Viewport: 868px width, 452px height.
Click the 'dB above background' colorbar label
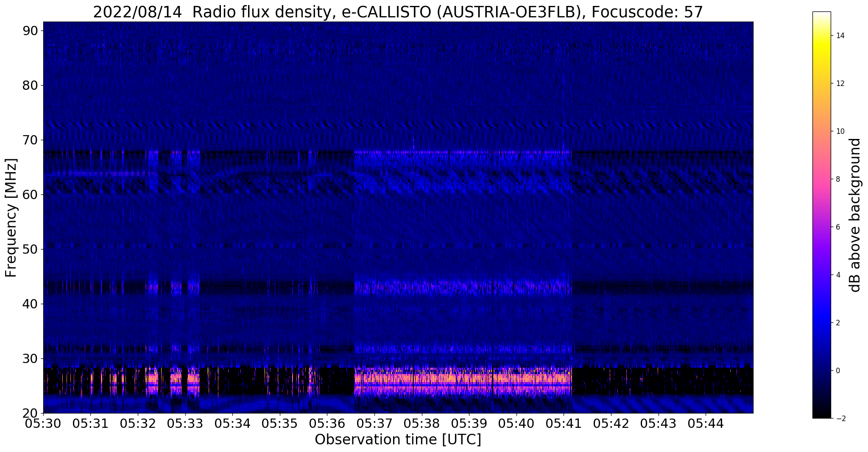[855, 215]
